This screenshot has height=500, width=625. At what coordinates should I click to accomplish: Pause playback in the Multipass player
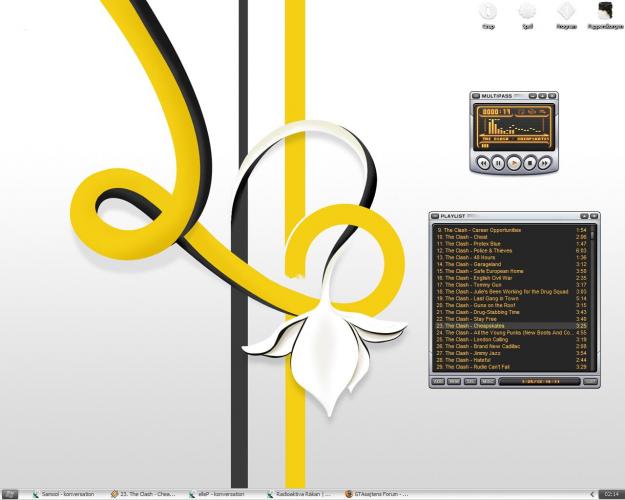498,163
